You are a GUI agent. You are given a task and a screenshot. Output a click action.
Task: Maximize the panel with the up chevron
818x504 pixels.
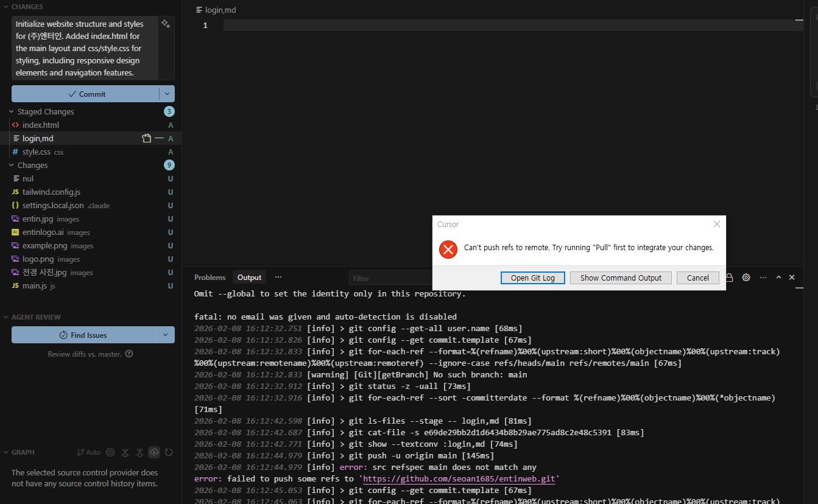(778, 278)
